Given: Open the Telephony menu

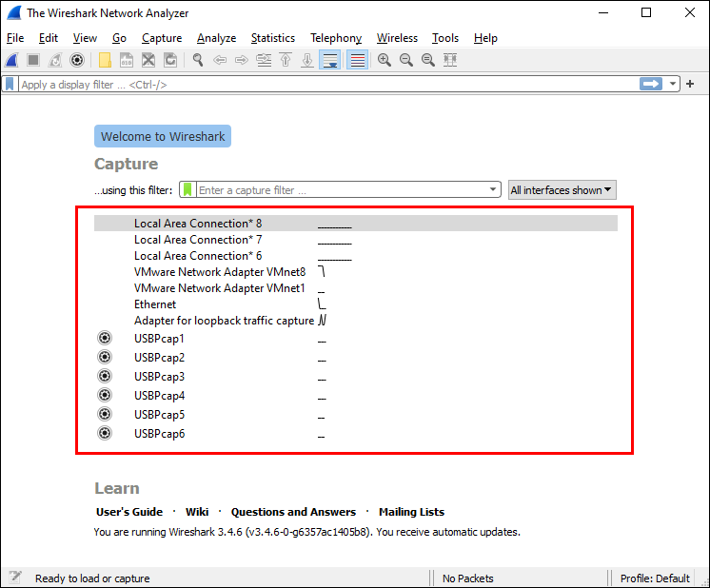Looking at the screenshot, I should [x=336, y=38].
